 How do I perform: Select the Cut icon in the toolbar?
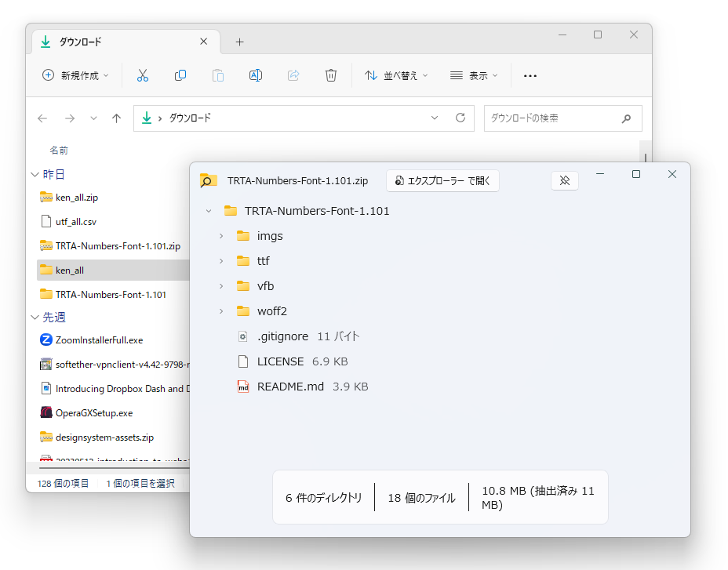(x=143, y=75)
